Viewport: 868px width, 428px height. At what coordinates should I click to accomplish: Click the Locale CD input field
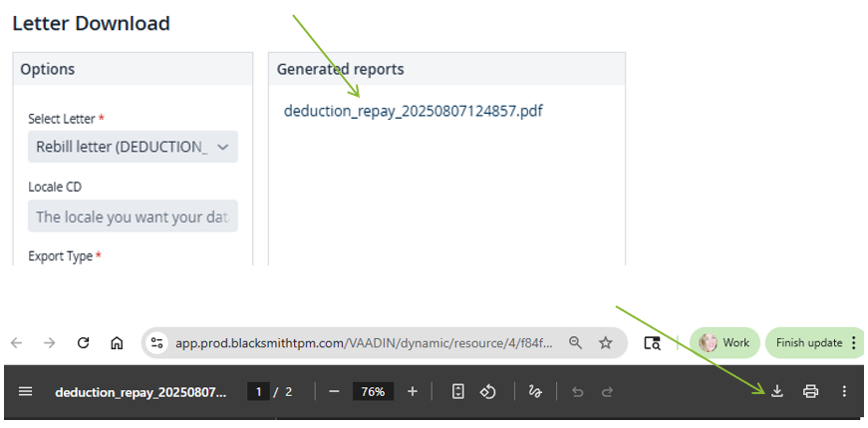pos(133,216)
